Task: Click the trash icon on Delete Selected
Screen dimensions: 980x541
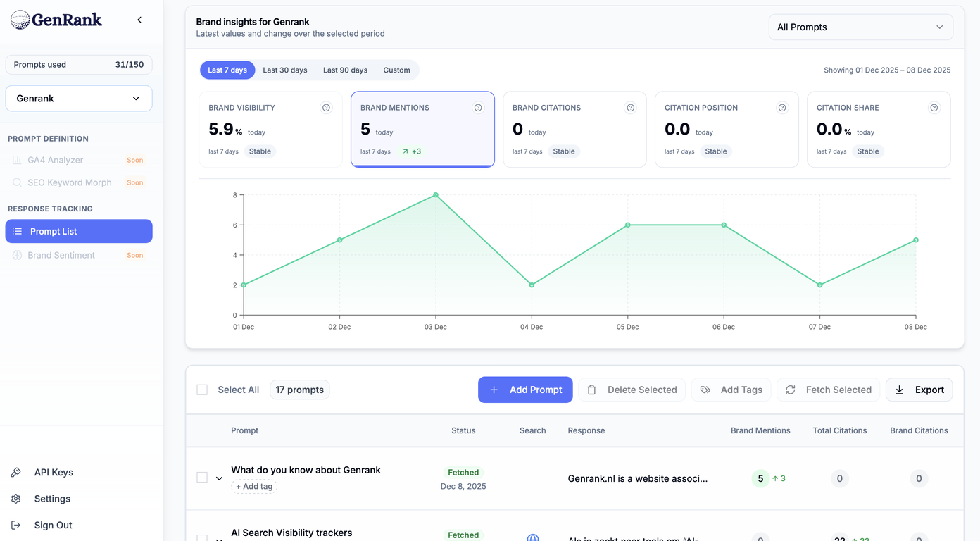Action: (x=592, y=390)
